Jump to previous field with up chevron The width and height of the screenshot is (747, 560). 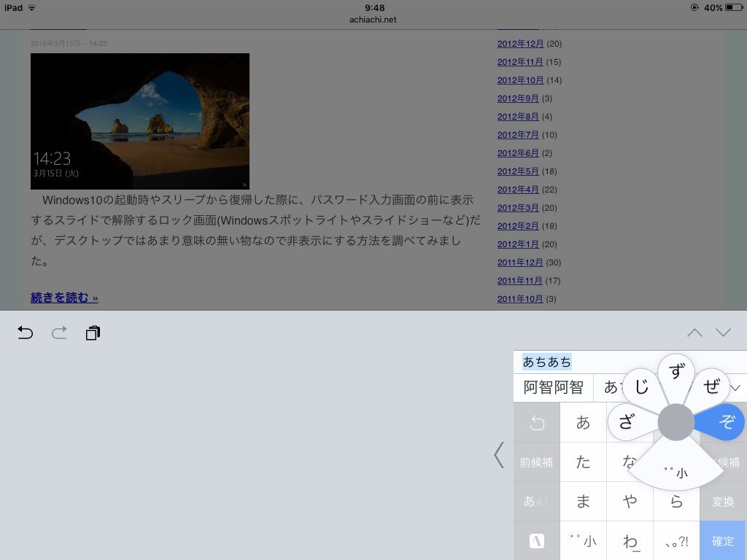[x=694, y=332]
